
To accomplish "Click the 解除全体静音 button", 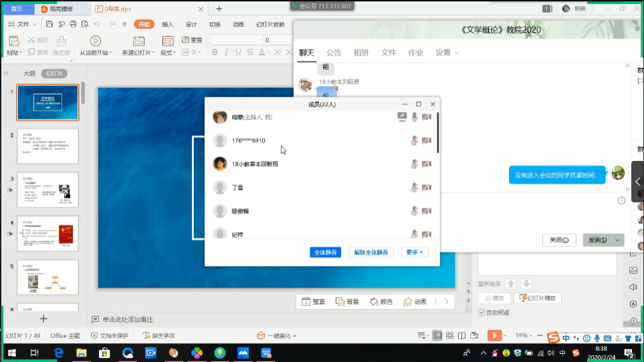I will pyautogui.click(x=370, y=252).
